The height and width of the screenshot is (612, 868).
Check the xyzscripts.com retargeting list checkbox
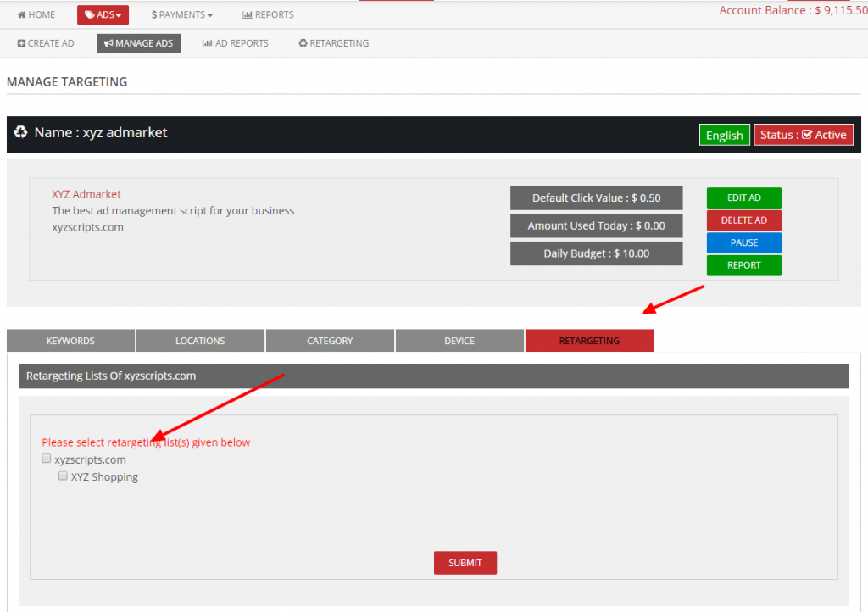pyautogui.click(x=46, y=459)
